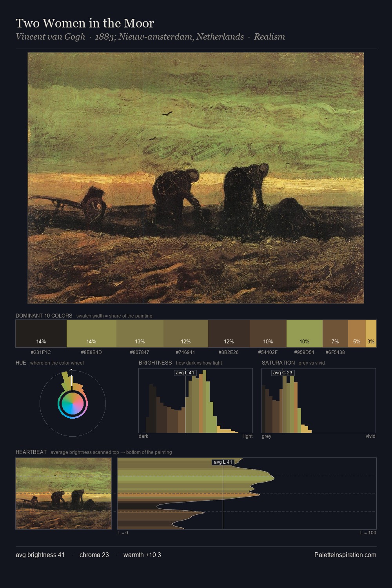The image size is (392, 588).
Task: Click the 'light' brightness axis label
Action: tap(248, 436)
